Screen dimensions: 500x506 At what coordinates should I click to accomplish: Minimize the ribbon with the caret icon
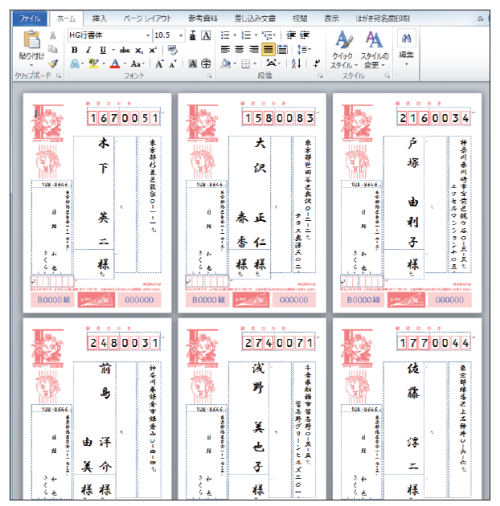480,19
